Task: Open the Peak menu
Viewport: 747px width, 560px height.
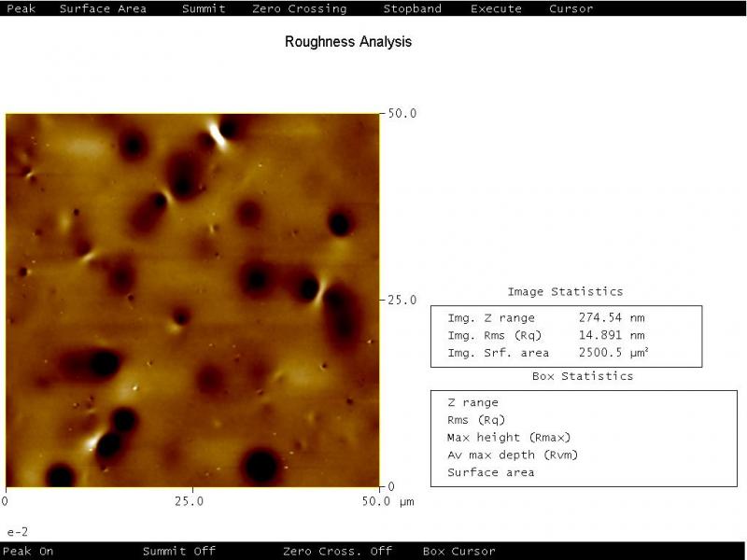Action: (21, 8)
